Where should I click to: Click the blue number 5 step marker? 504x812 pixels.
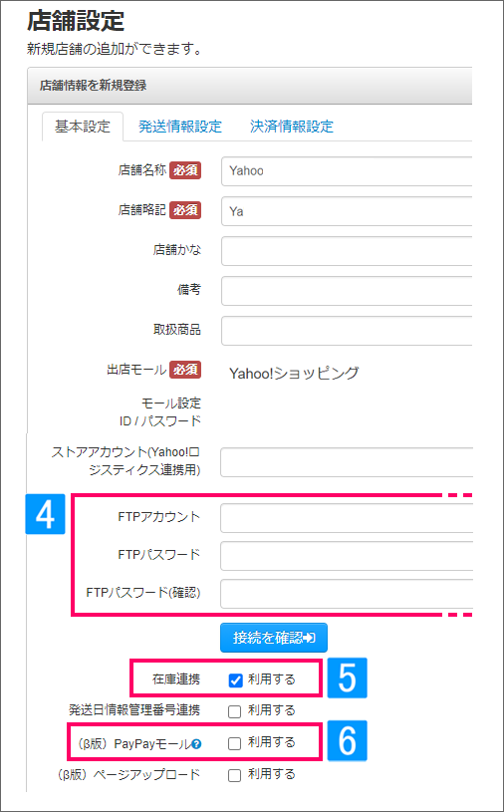tap(347, 677)
